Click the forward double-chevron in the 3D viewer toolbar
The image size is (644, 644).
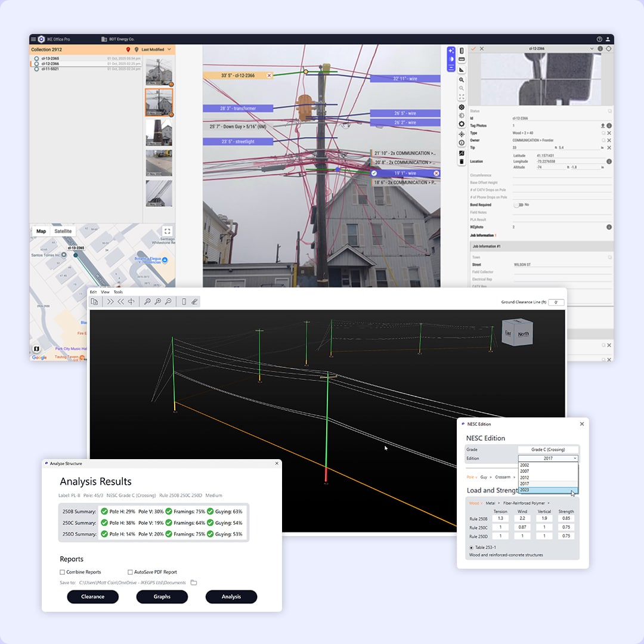click(x=110, y=302)
